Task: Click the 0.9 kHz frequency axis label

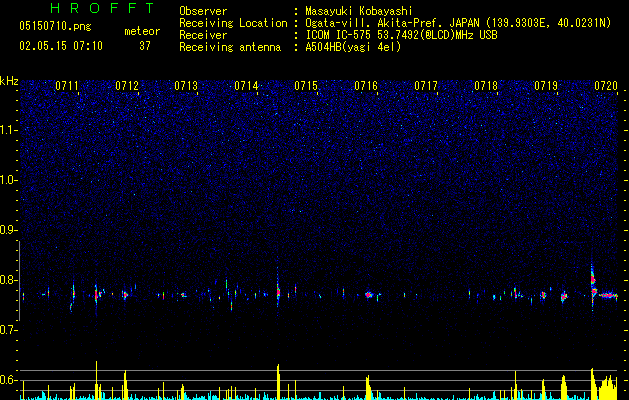Action: click(x=8, y=230)
